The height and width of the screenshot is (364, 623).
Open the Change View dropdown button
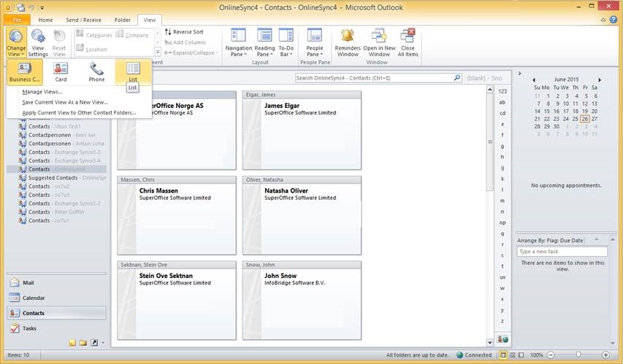click(16, 42)
